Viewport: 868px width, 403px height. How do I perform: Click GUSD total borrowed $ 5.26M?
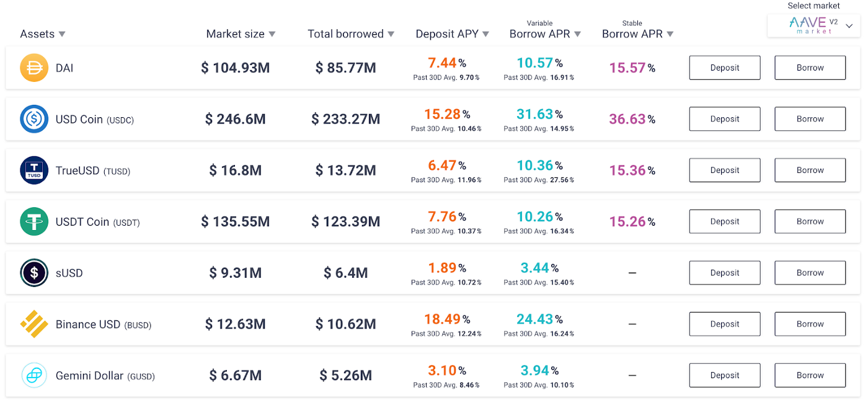coord(346,375)
